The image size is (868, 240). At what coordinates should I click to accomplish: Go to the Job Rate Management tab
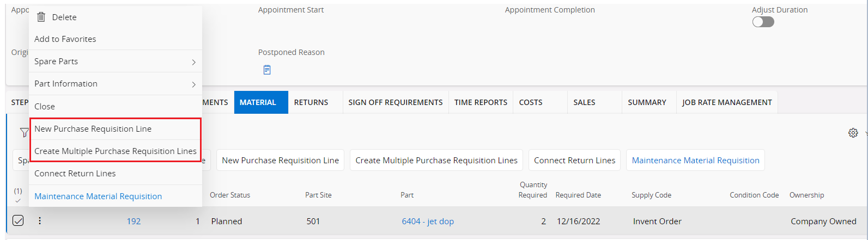727,102
